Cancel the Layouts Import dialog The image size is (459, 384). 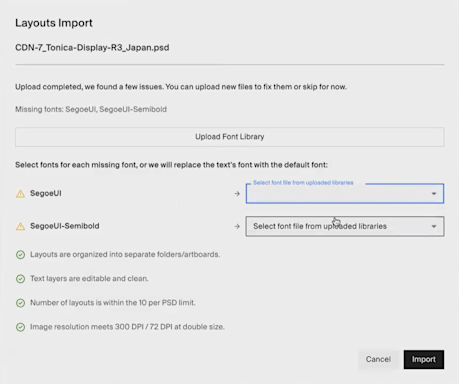[x=378, y=359]
